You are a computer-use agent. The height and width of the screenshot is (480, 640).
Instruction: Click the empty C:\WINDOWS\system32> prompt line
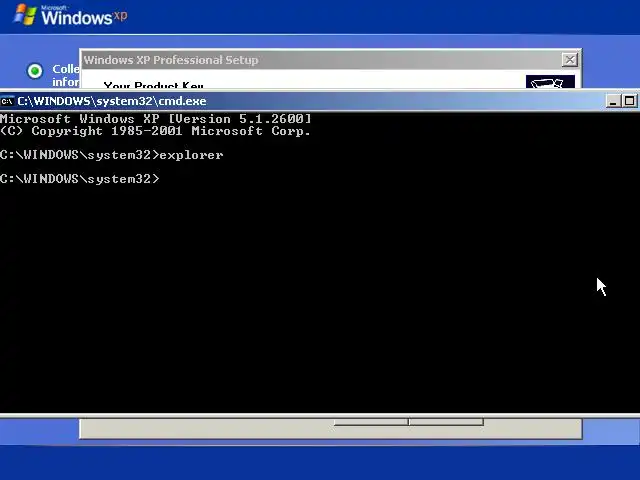click(80, 179)
